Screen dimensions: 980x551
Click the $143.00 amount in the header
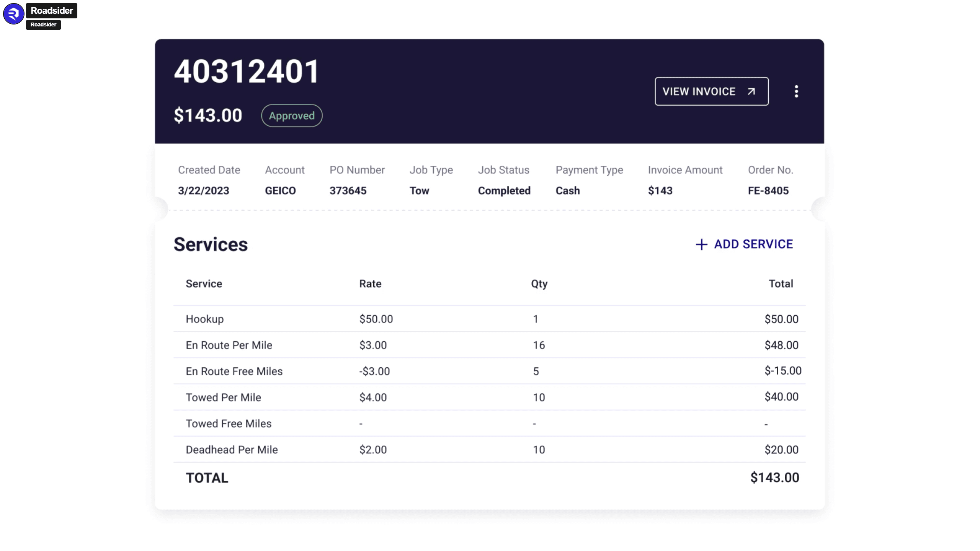(x=208, y=115)
